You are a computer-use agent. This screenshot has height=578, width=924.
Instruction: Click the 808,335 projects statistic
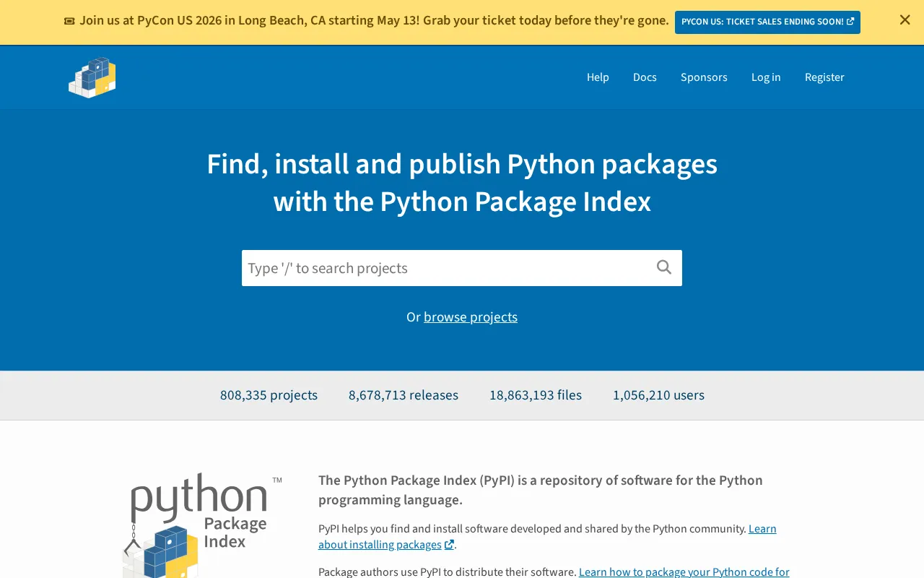pos(269,395)
